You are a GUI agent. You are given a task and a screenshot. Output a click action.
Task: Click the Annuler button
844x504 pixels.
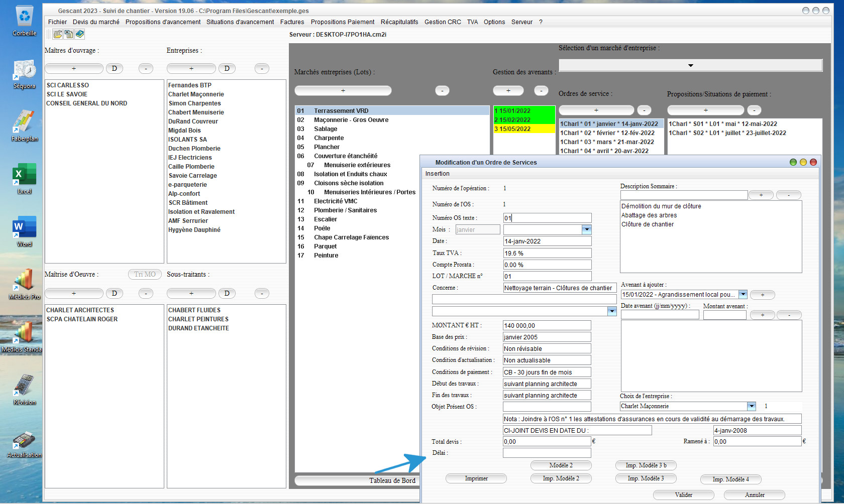point(755,495)
